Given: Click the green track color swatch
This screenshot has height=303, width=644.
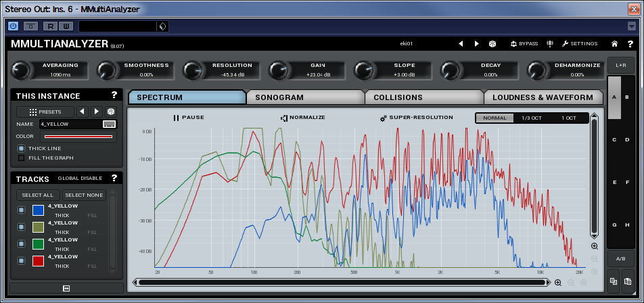Looking at the screenshot, I should click(38, 244).
